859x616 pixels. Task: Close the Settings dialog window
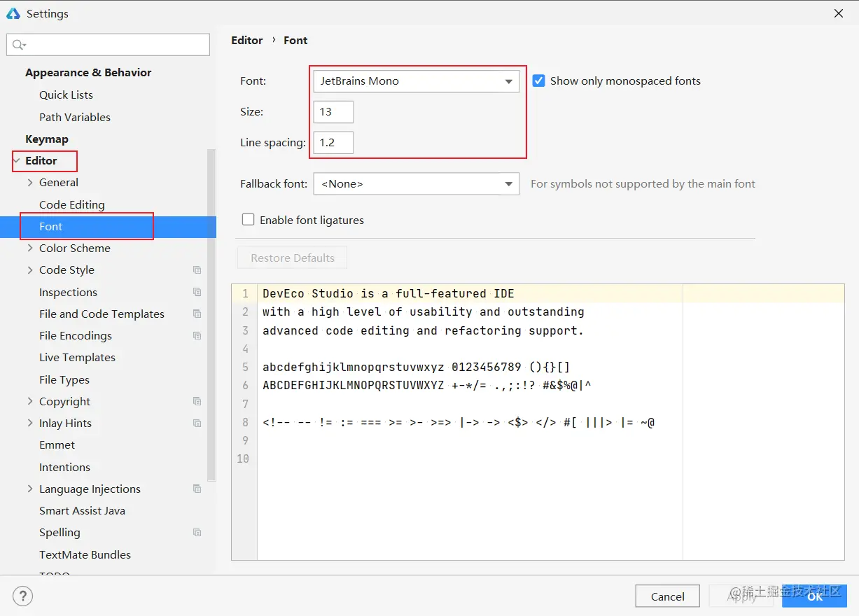(838, 13)
